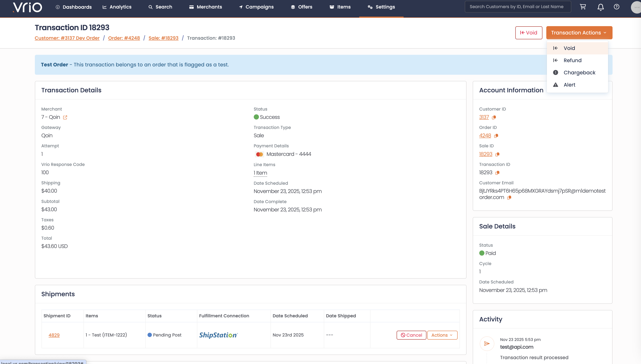This screenshot has width=641, height=364.
Task: Open shipment ID 4829 link
Action: pyautogui.click(x=54, y=335)
